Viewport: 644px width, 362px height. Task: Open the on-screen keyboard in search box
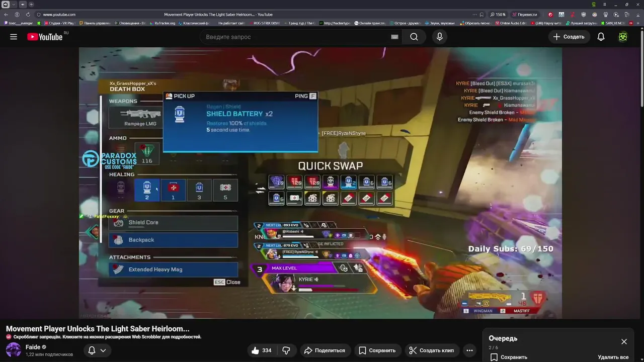[x=394, y=37]
